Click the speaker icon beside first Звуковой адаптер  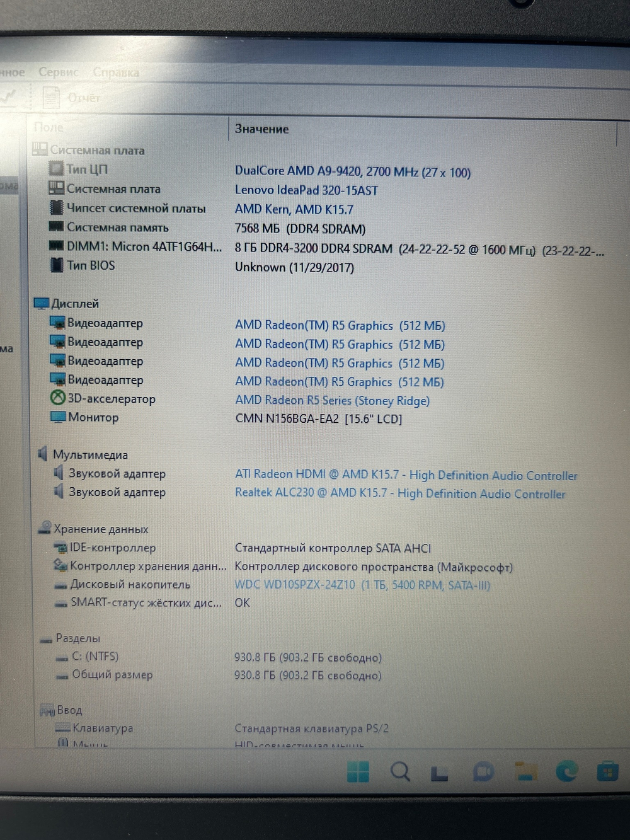(x=59, y=474)
